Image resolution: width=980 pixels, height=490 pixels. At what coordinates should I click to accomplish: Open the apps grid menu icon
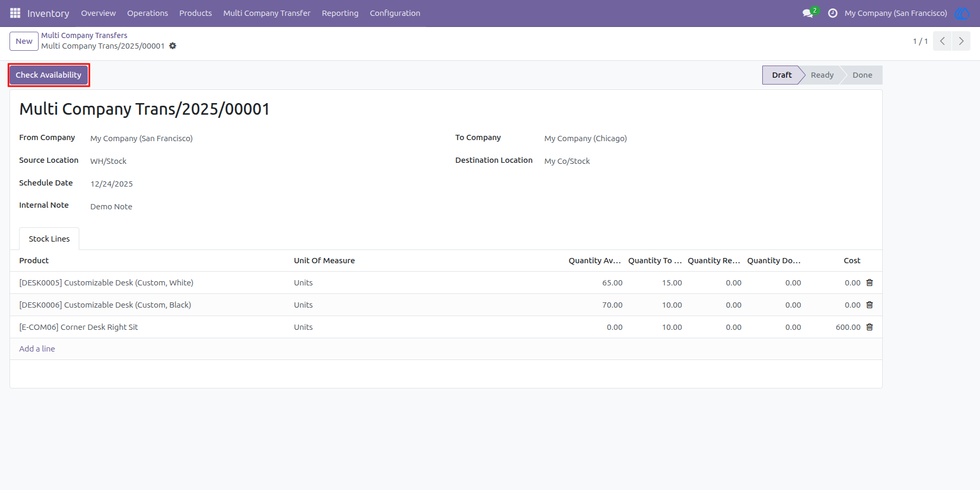pyautogui.click(x=15, y=13)
